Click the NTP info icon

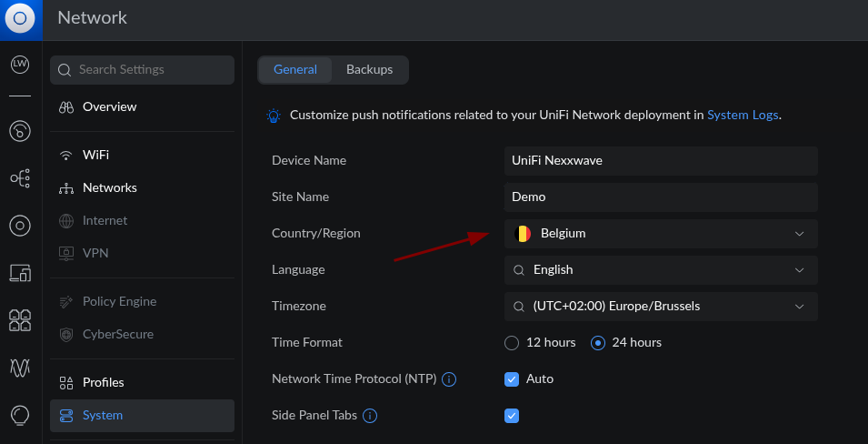[x=448, y=379]
